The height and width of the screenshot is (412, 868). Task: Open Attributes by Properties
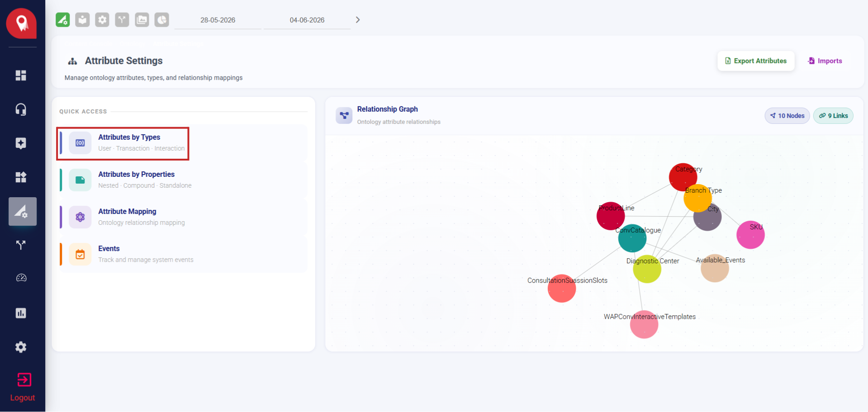tap(183, 180)
